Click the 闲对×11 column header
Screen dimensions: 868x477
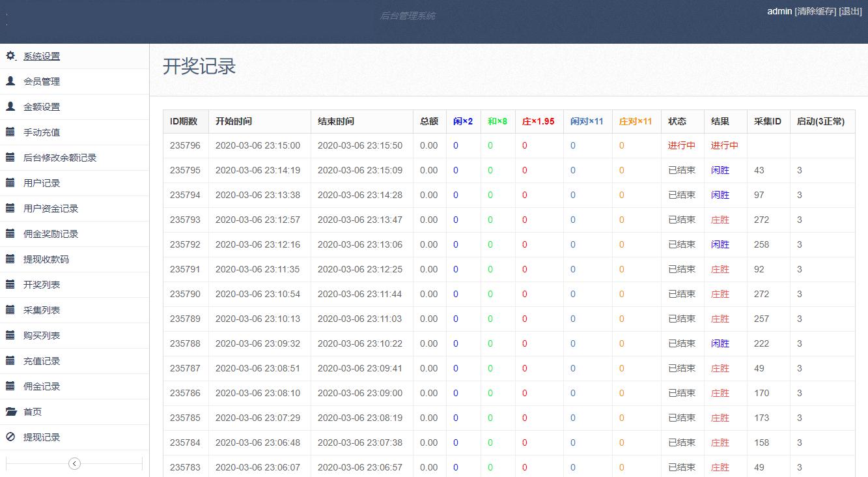pos(587,121)
